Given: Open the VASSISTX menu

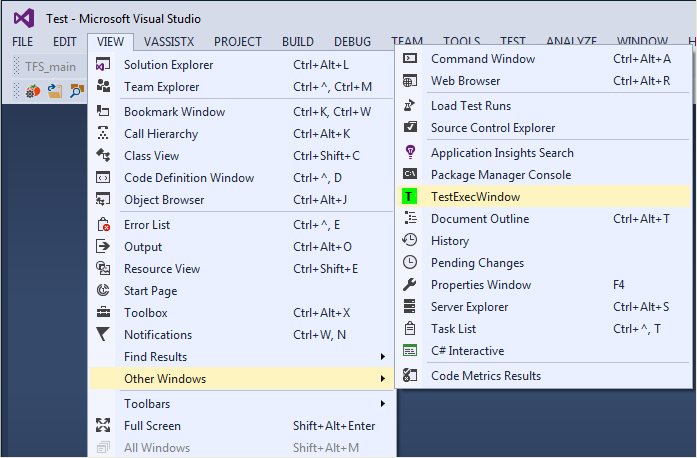Looking at the screenshot, I should pos(169,42).
